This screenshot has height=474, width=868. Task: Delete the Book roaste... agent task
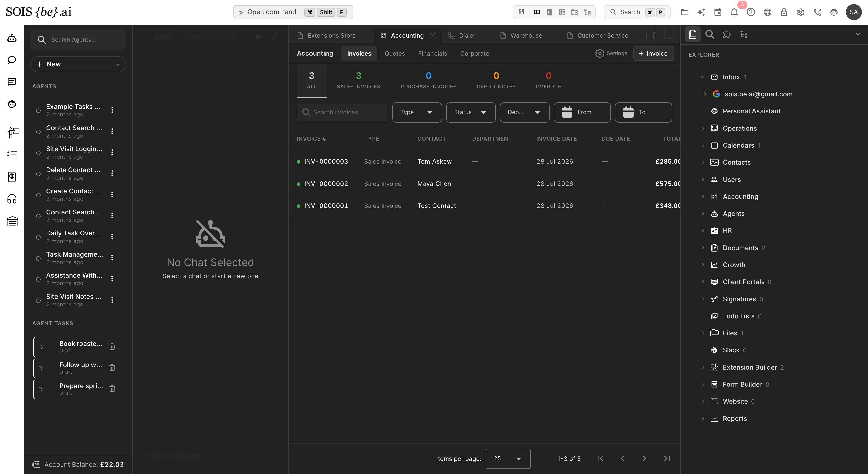click(x=112, y=346)
